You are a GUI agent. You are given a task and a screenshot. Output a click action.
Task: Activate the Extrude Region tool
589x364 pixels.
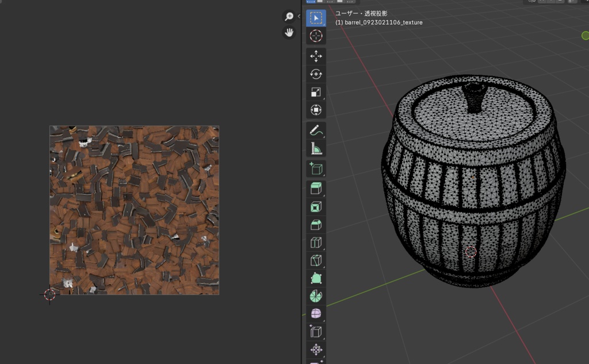tap(316, 189)
